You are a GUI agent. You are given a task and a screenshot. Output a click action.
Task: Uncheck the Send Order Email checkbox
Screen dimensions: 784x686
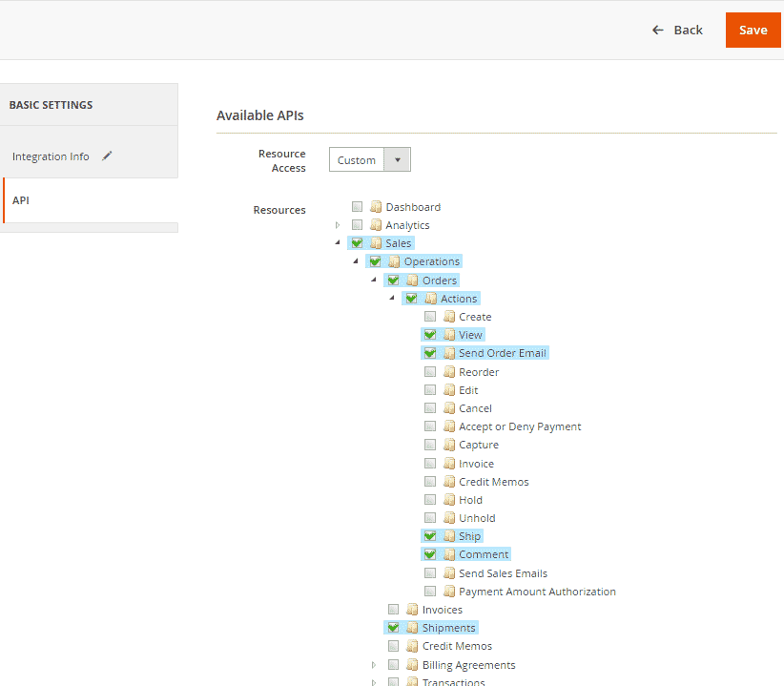430,353
